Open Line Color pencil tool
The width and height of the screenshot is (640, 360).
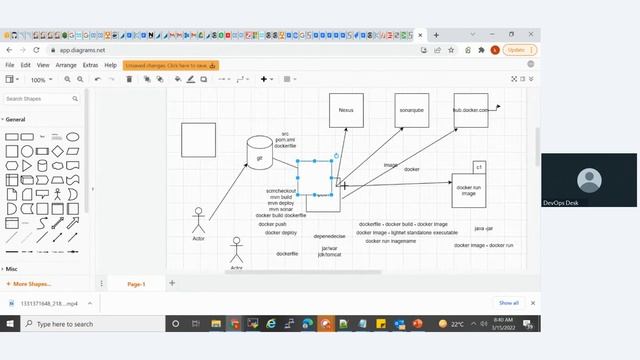191,79
